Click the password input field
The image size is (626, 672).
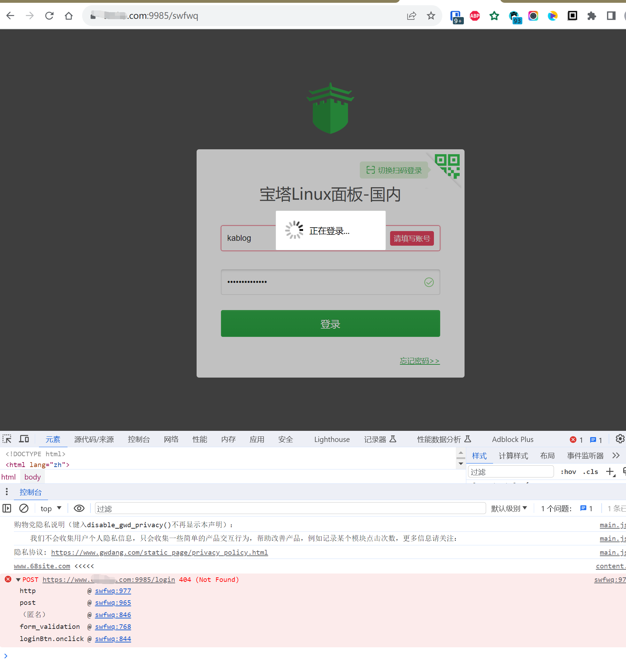point(330,282)
